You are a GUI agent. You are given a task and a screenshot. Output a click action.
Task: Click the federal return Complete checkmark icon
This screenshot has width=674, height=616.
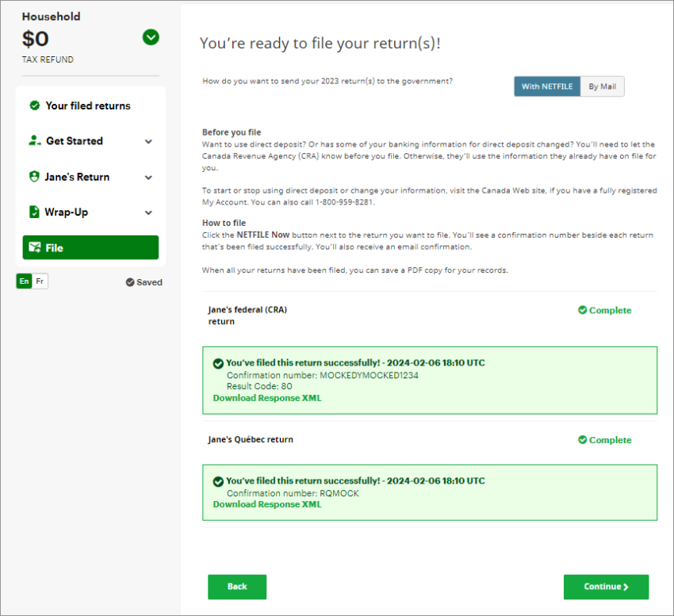point(582,311)
